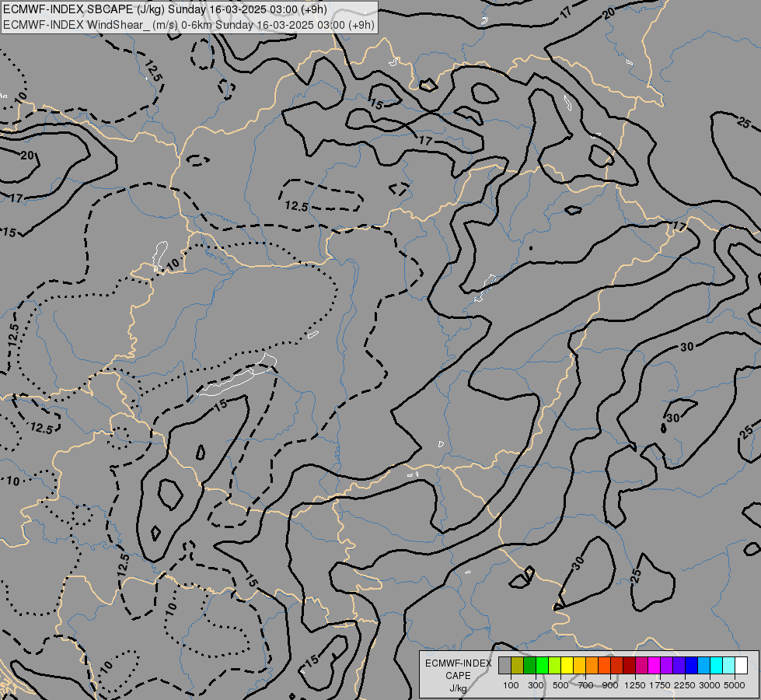This screenshot has width=761, height=700.
Task: Click the 2250 legend value
Action: tap(685, 685)
